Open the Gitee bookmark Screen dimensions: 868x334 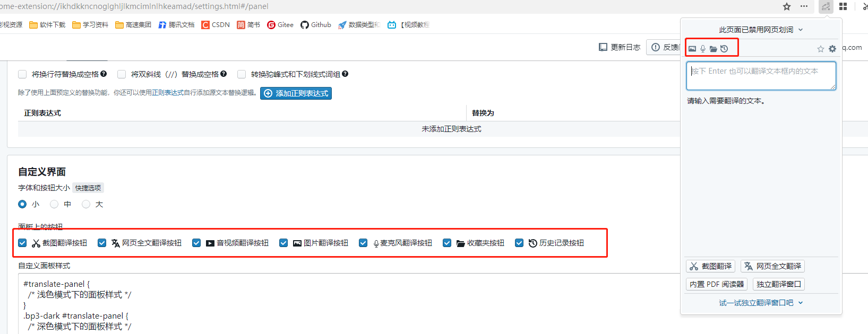[280, 25]
